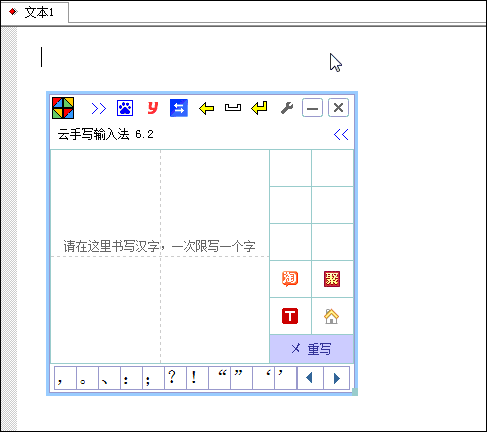Screen dimensions: 487x432
Task: Minimize the handwriting input panel
Action: 312,108
